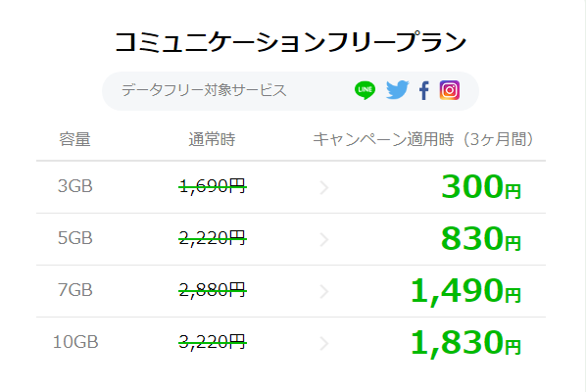Click the 1,490円 campaign price
Screen dimensions: 586x392
point(465,291)
